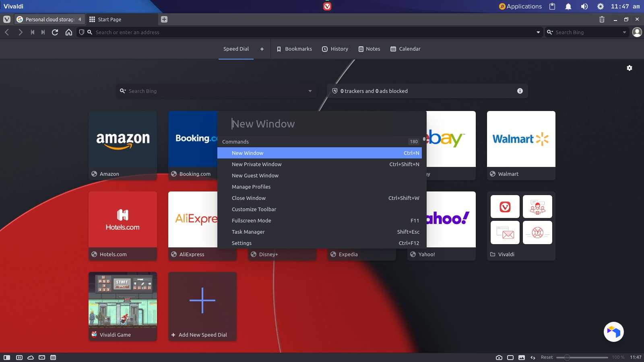The height and width of the screenshot is (362, 644).
Task: Go to the home page
Action: [69, 32]
